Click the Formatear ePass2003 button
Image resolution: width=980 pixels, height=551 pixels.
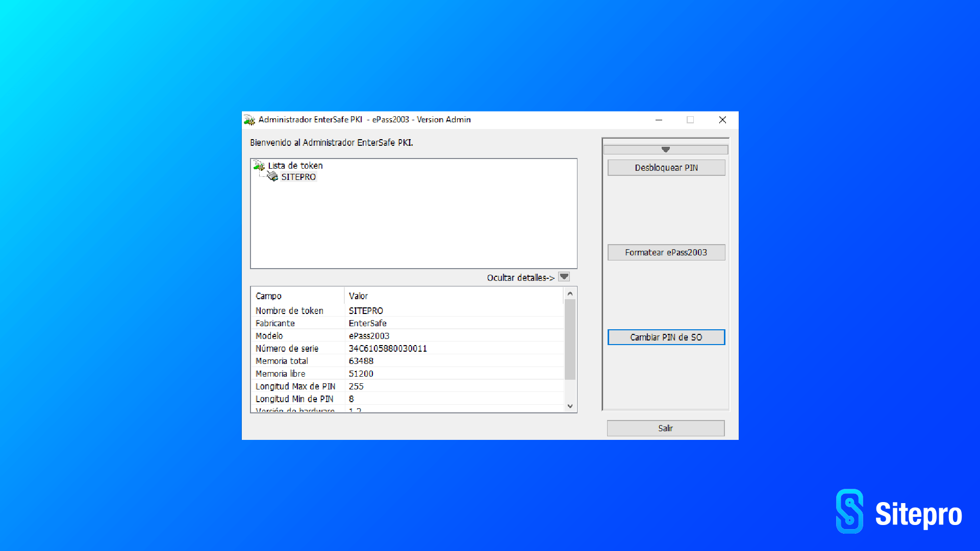[666, 252]
